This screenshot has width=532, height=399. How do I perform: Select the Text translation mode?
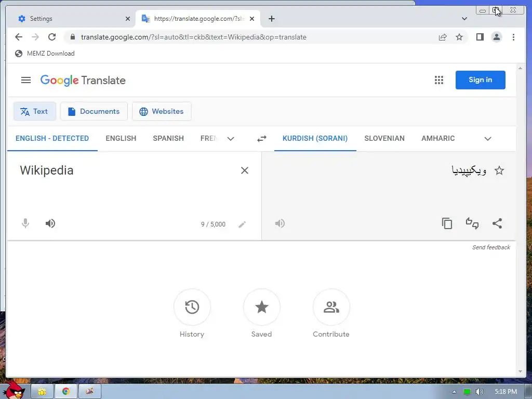[x=35, y=111]
